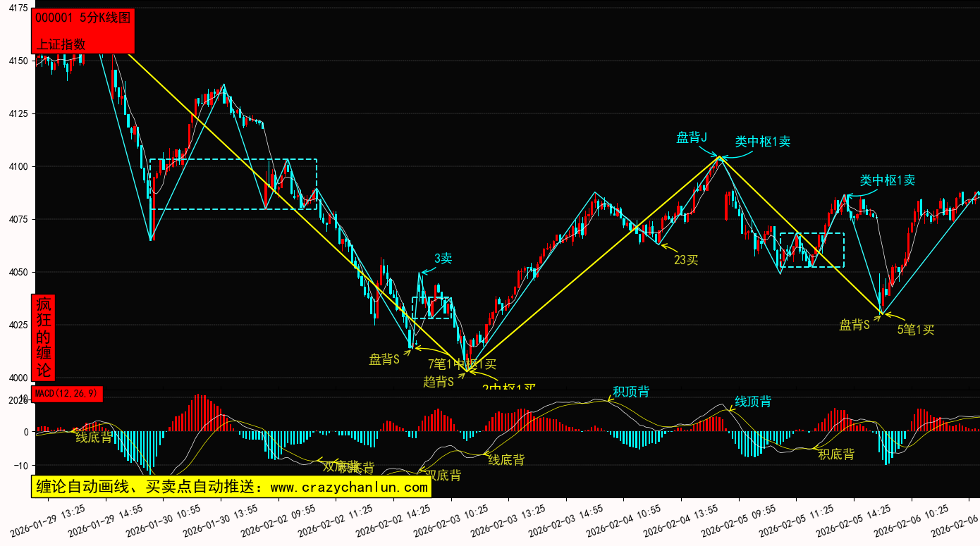Select the 趋背S divergence marker
The image size is (980, 546).
tap(438, 381)
